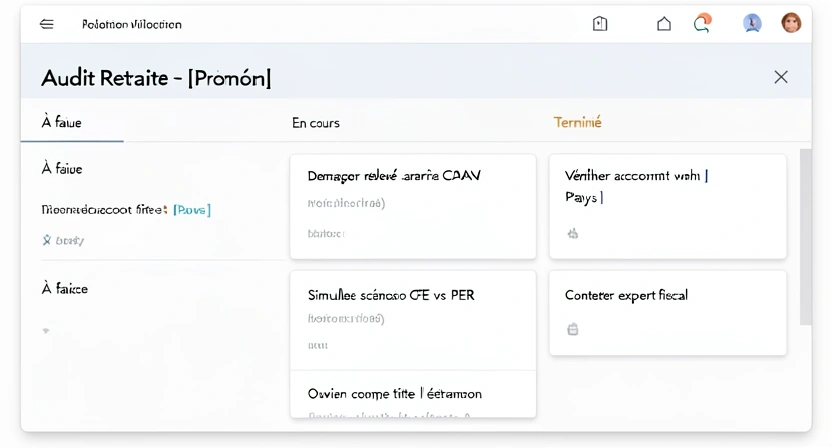This screenshot has width=832, height=448.
Task: Switch to the À faue tab
Action: click(62, 122)
